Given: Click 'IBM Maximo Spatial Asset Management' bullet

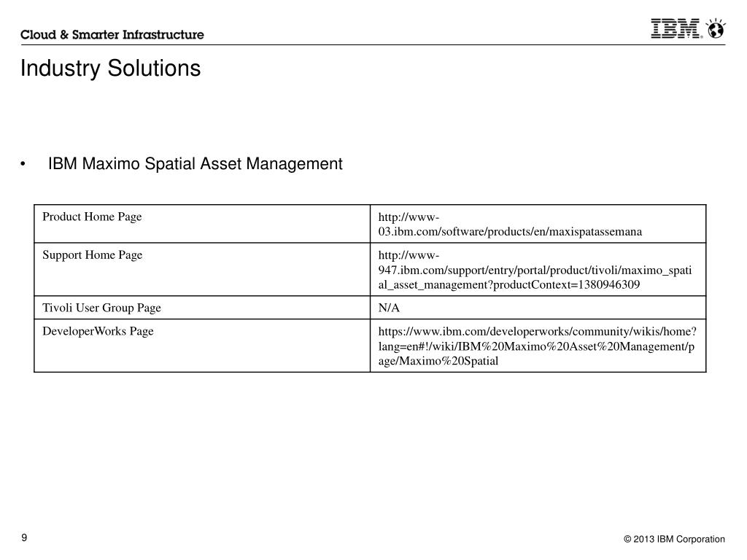Looking at the screenshot, I should coord(195,164).
